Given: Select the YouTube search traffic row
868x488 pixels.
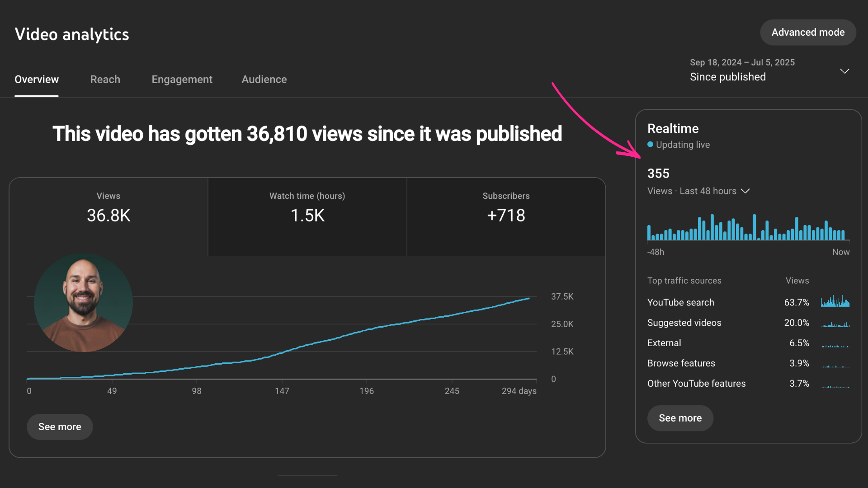Looking at the screenshot, I should click(x=748, y=302).
